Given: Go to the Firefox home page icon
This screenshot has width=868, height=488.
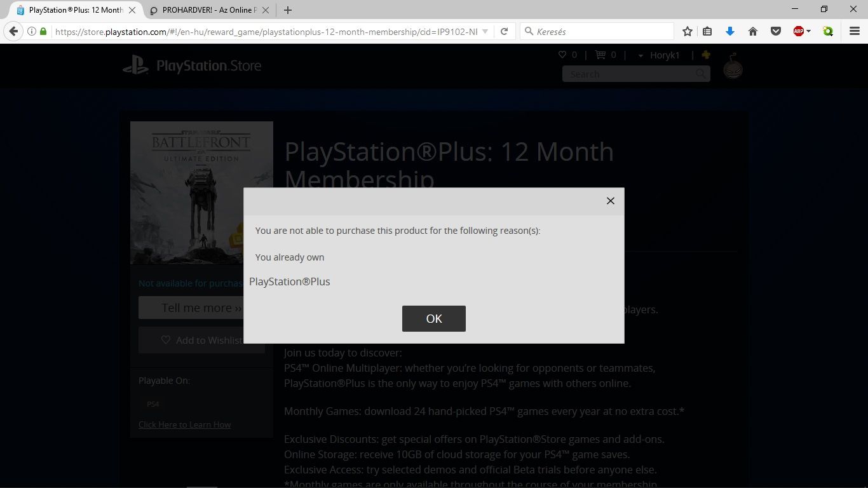Looking at the screenshot, I should coord(753,31).
